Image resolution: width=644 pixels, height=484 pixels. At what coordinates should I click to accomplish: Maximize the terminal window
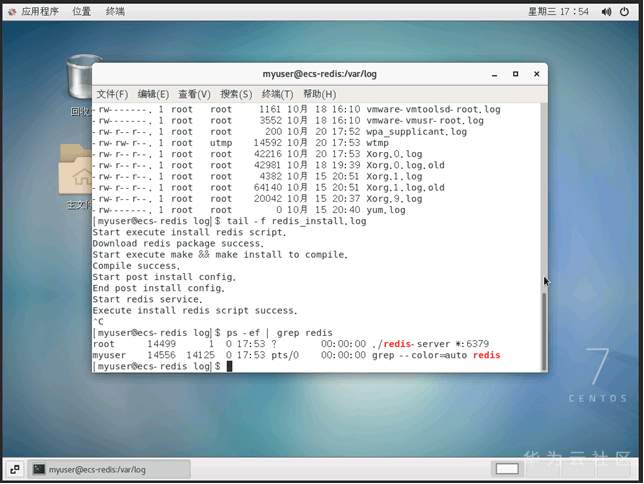(515, 74)
